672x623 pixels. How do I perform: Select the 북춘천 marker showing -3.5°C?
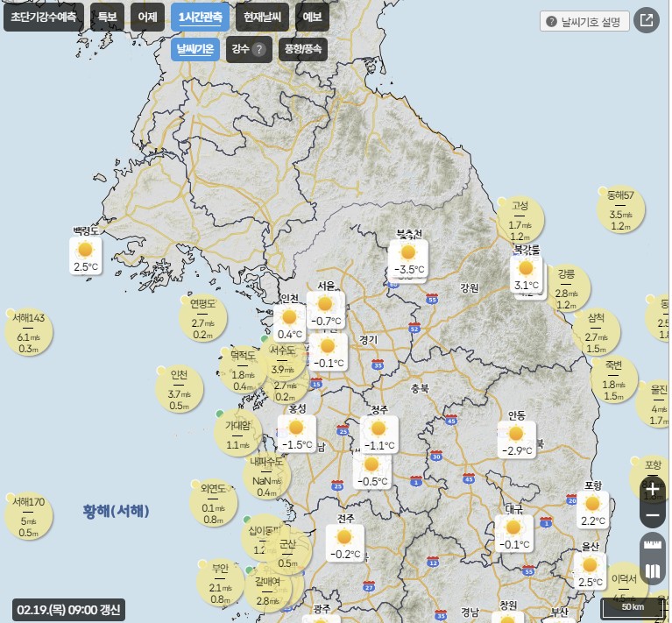click(408, 258)
